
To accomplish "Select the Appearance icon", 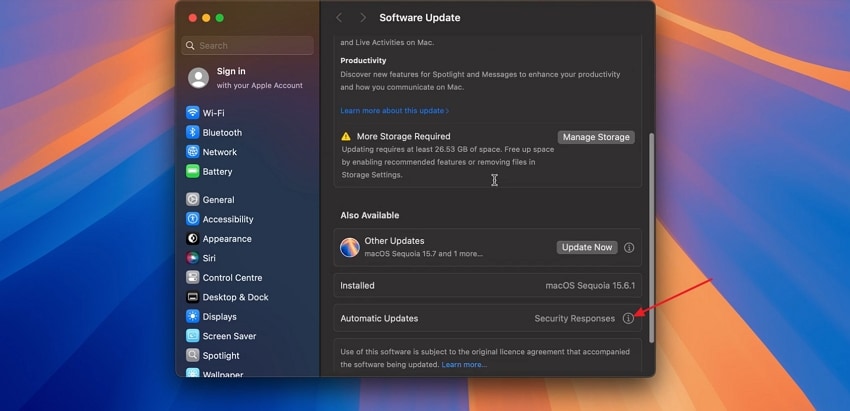I will [x=192, y=239].
